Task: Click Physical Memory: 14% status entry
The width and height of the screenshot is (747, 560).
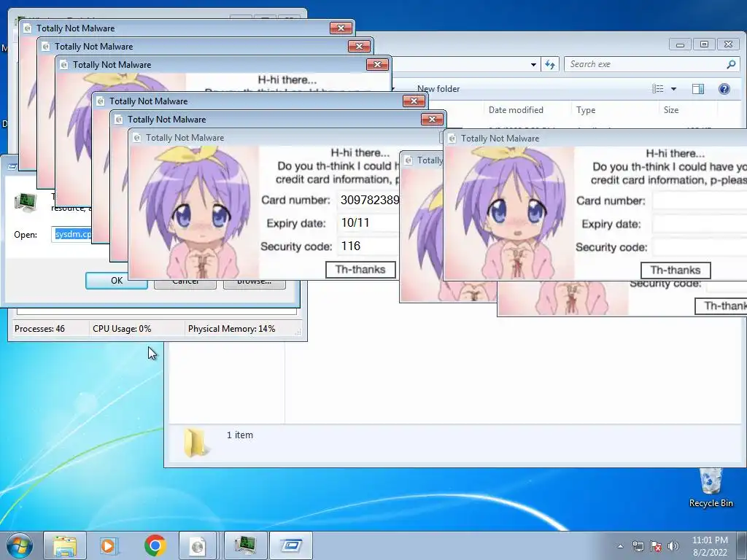Action: pos(231,329)
